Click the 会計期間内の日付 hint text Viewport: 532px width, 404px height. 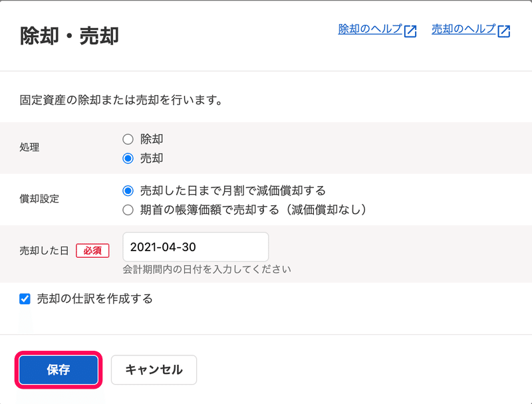tap(207, 270)
